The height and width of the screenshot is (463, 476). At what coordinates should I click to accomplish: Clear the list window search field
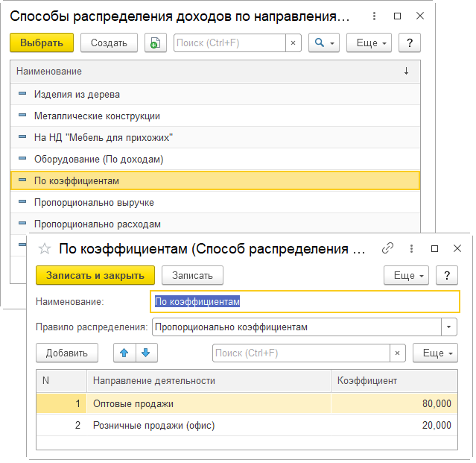coord(293,42)
